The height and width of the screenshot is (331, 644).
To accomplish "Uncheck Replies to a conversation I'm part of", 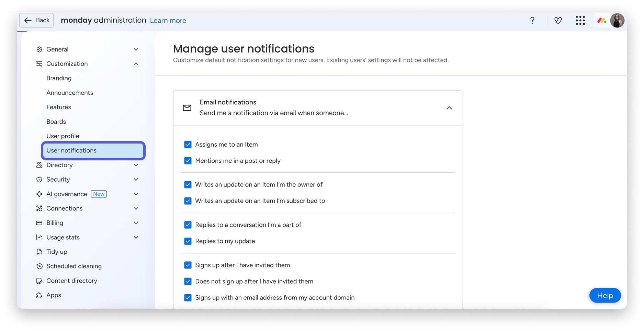I will coord(188,225).
